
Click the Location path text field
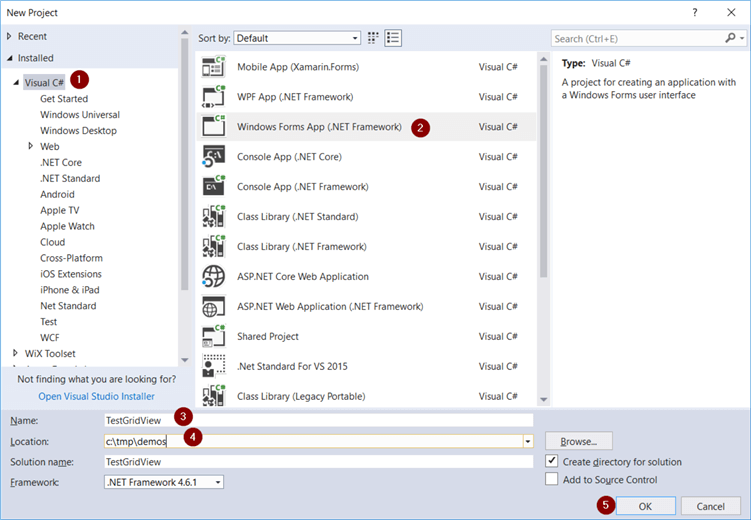point(313,441)
